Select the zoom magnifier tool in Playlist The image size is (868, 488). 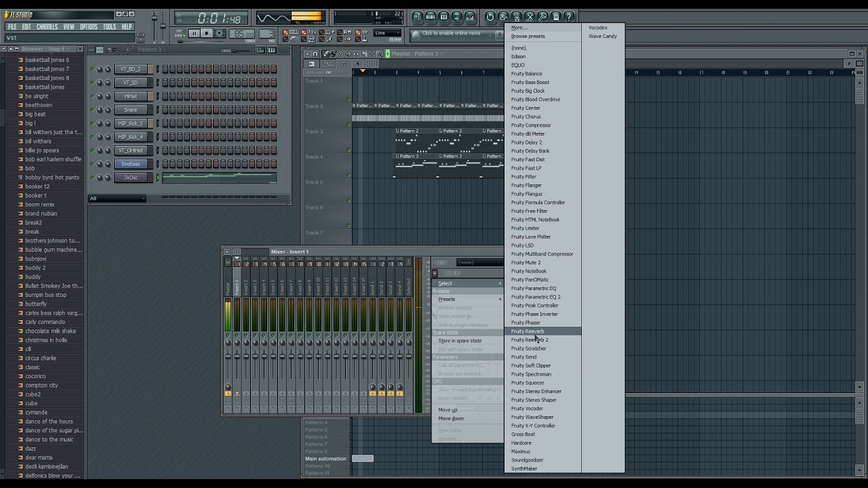pos(380,54)
